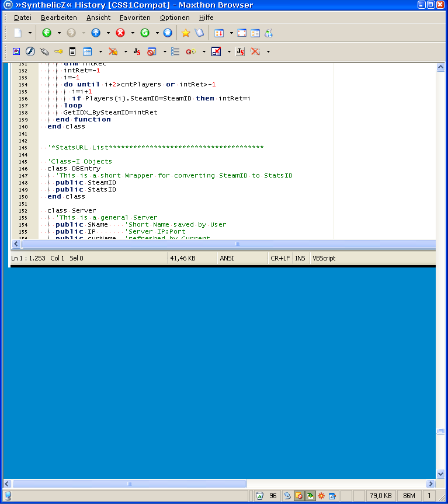Open the Optionen menu
This screenshot has width=448, height=504.
[175, 18]
